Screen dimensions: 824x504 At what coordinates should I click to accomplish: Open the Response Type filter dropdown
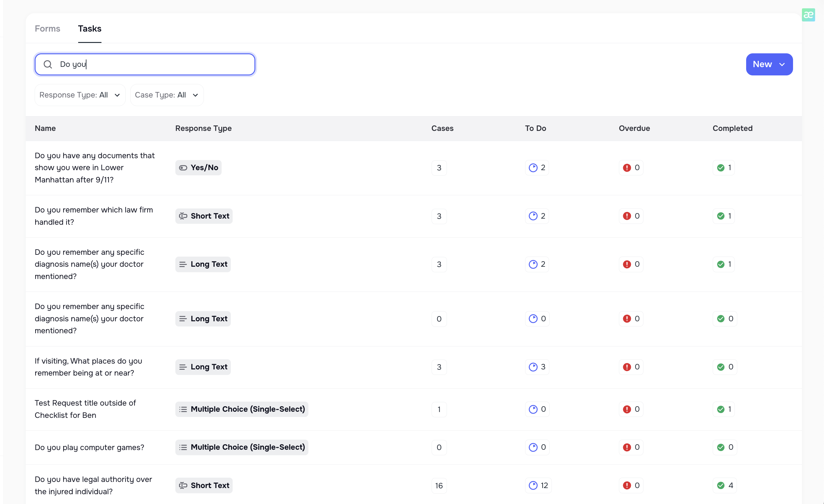coord(80,95)
